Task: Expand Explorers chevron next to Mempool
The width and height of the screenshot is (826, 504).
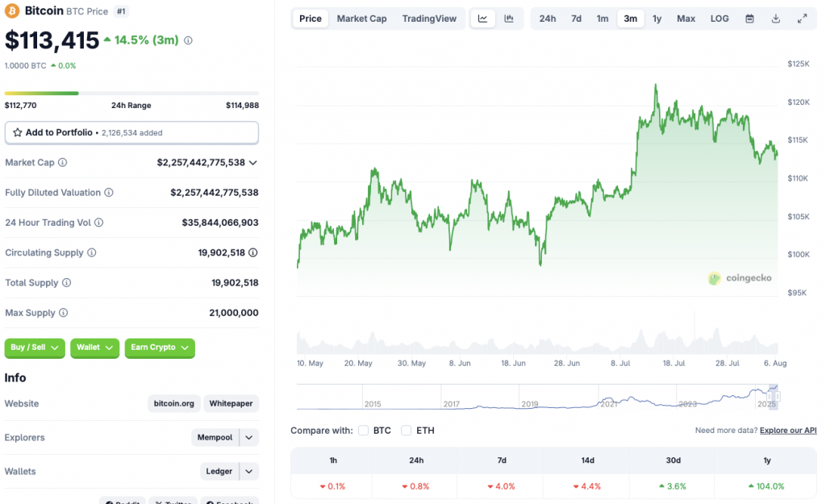Action: (x=249, y=437)
